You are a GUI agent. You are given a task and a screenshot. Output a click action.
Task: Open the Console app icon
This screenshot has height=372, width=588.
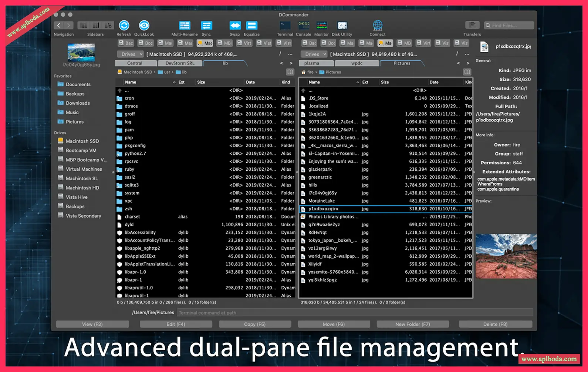coord(304,26)
